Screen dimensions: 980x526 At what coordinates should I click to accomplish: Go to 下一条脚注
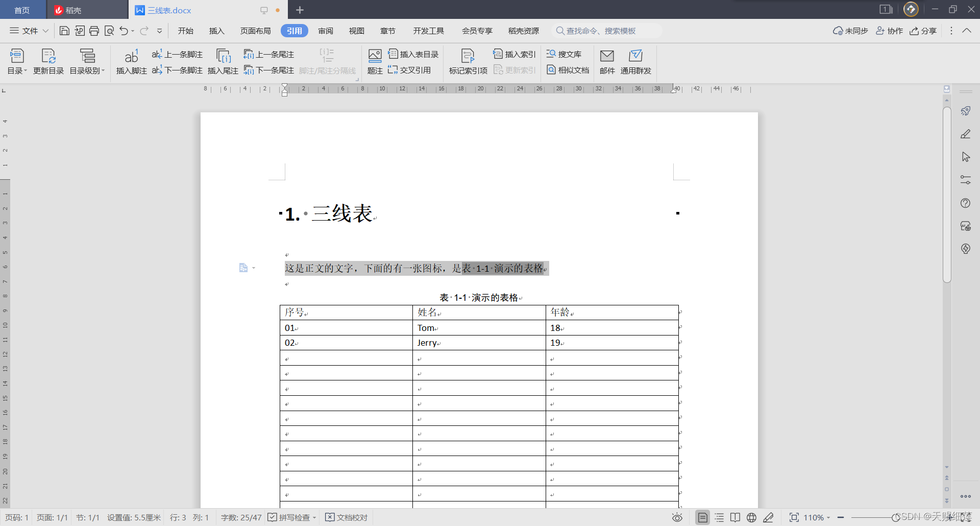(x=177, y=70)
